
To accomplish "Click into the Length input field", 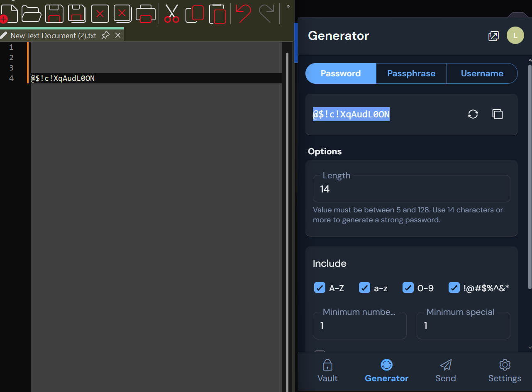I will coord(411,189).
